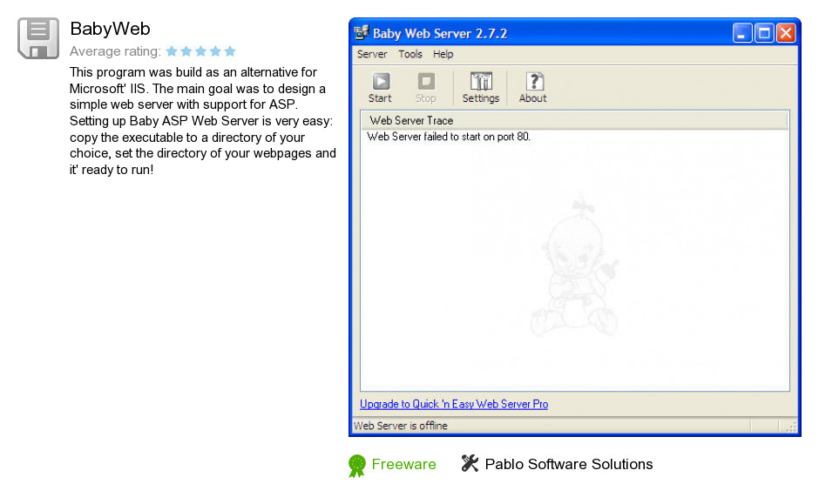Close the Baby Web Server window

(786, 33)
